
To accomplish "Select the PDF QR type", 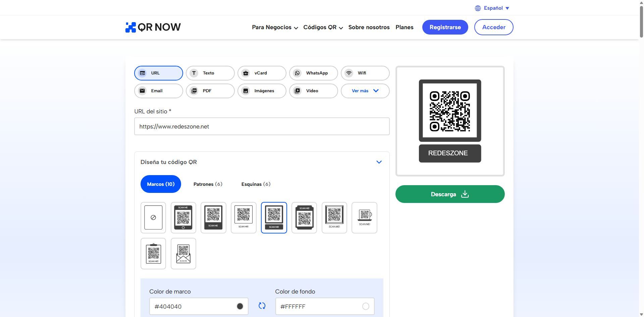I will (210, 91).
